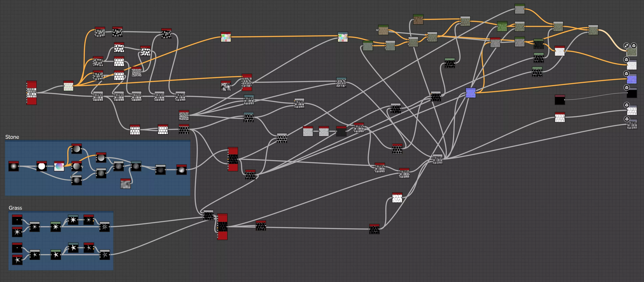
Task: Click the cube icon on the white brick output
Action: [626, 105]
